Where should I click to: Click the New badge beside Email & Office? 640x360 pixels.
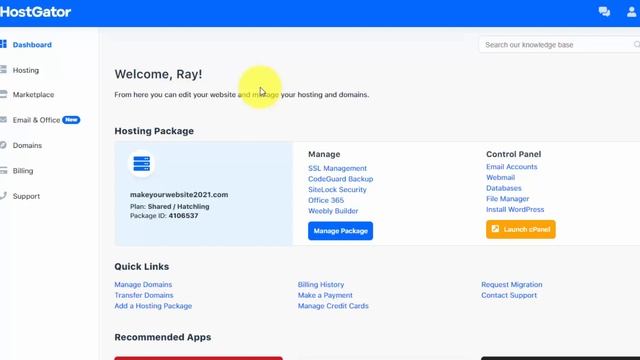tap(71, 120)
